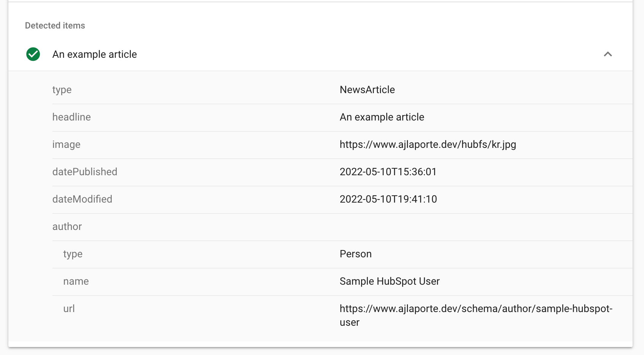This screenshot has height=355, width=644.
Task: Click the dateModified property label
Action: point(82,199)
